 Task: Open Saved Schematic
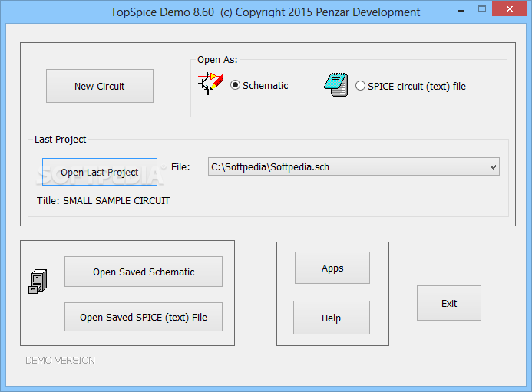click(144, 272)
